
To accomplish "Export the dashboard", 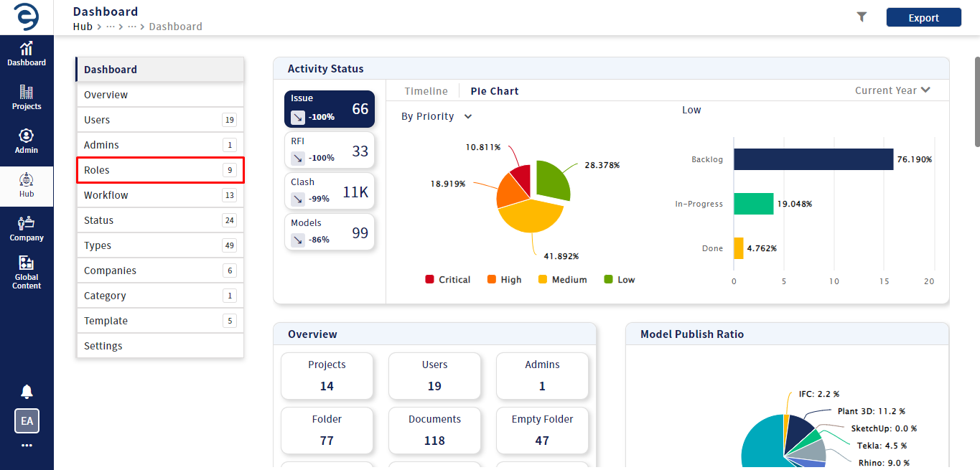I will click(x=923, y=18).
